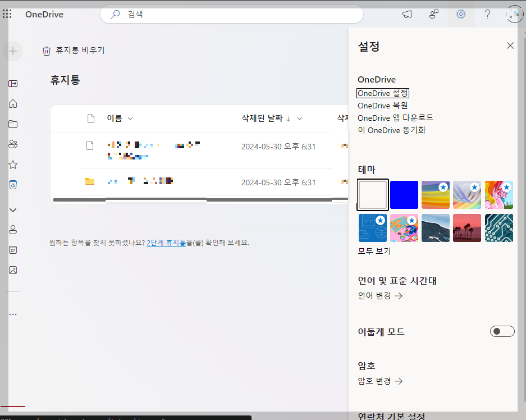Click the settings gear icon
This screenshot has width=526, height=420.
[x=460, y=14]
